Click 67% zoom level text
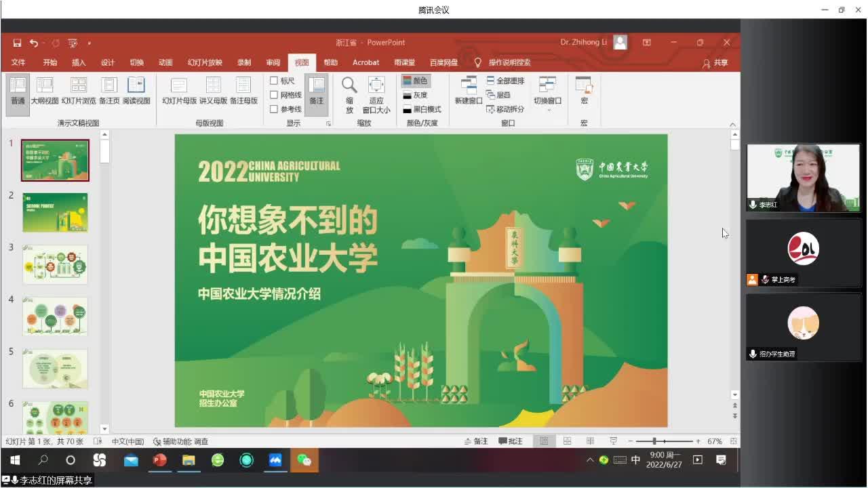This screenshot has height=488, width=868. [715, 441]
